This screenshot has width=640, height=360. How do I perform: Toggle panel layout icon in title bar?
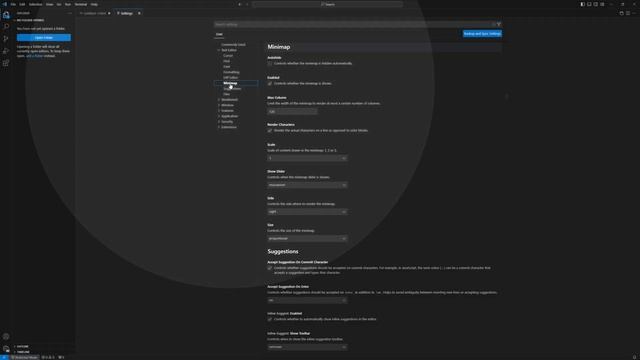[x=589, y=4]
